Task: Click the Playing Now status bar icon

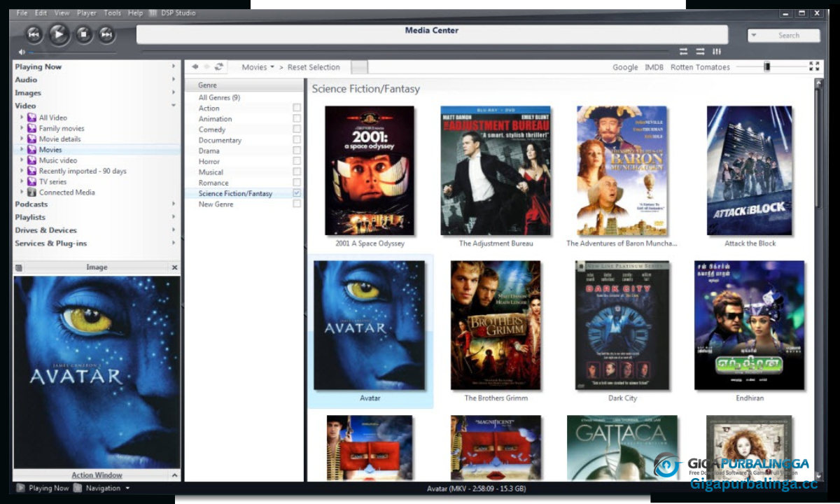Action: click(20, 488)
